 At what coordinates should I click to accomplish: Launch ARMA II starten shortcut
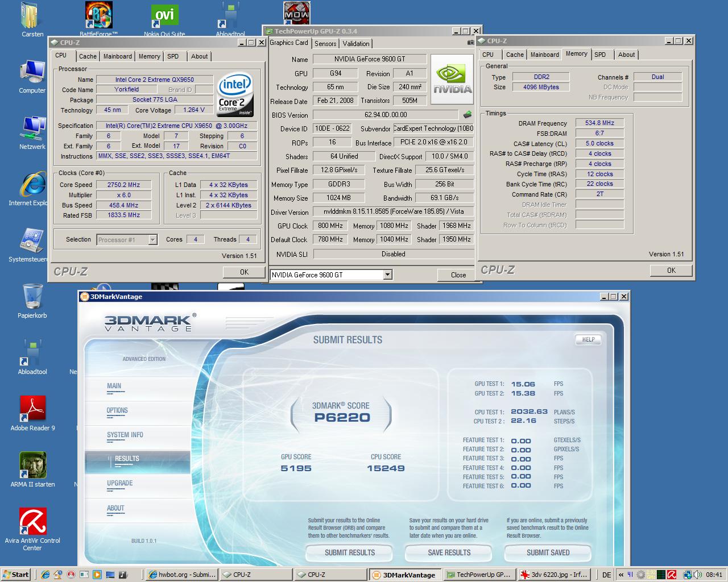(x=32, y=470)
